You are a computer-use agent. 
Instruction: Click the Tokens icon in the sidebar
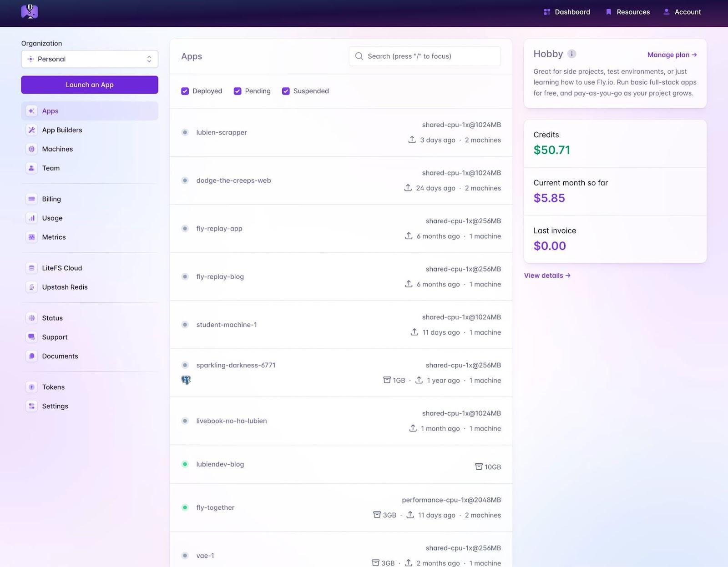tap(31, 387)
